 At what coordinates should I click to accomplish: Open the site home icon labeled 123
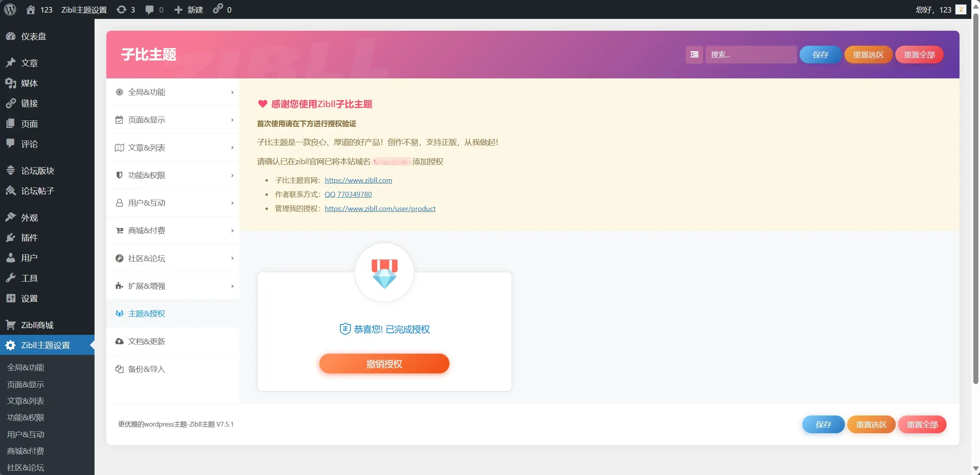pos(31,9)
